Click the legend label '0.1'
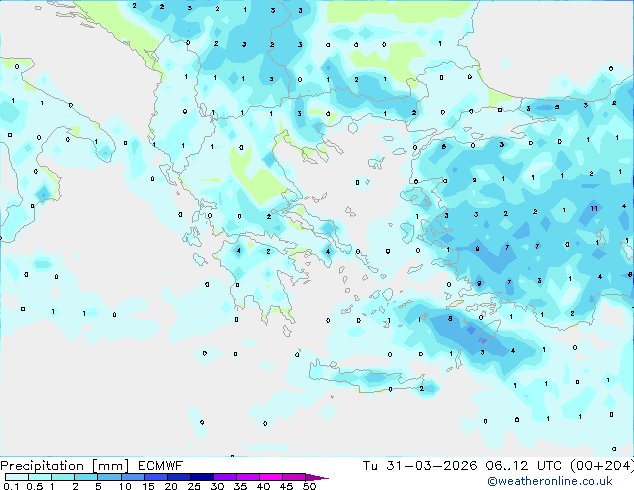Viewport: 634px width, 490px height. [11, 486]
